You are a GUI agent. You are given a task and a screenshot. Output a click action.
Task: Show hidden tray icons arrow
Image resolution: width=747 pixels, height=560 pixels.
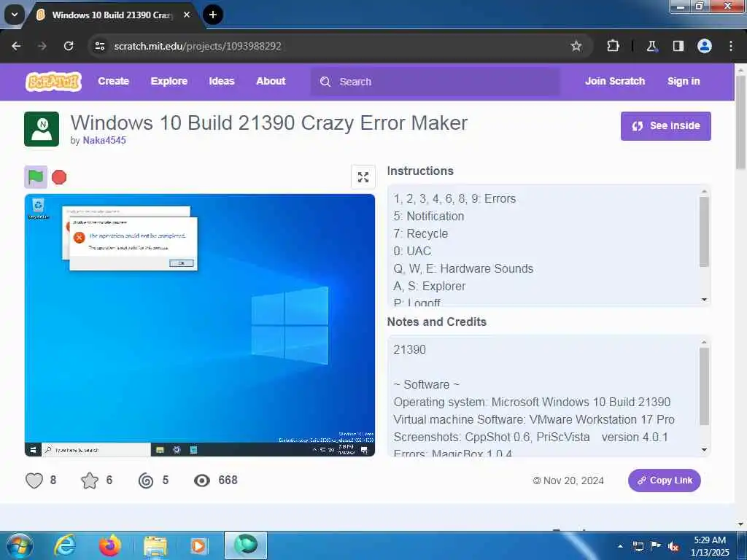[x=620, y=546]
